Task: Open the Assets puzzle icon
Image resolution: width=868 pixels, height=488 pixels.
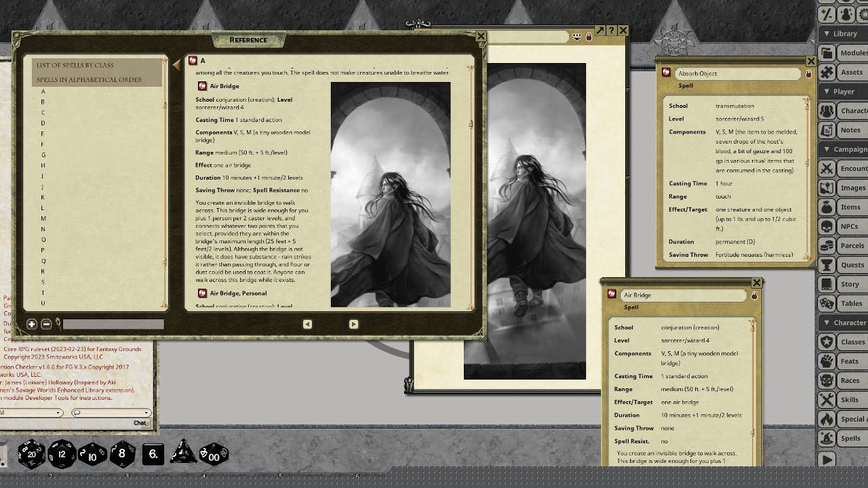Action: (x=827, y=72)
